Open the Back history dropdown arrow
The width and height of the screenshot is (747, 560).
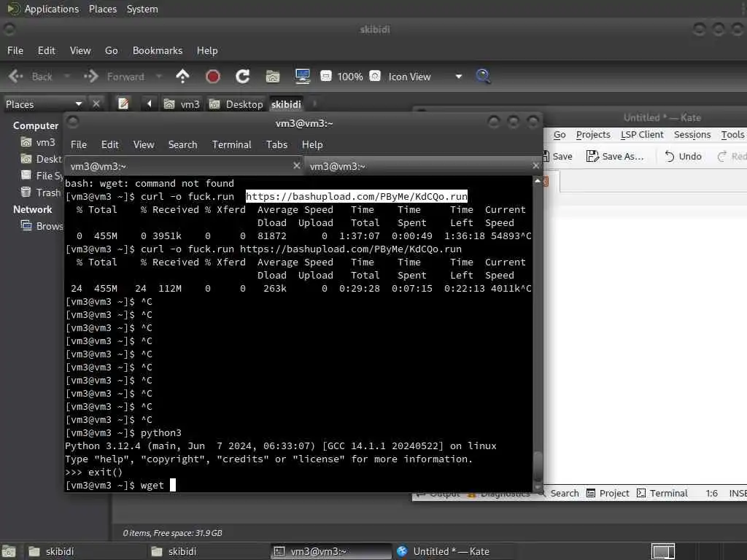coord(66,76)
